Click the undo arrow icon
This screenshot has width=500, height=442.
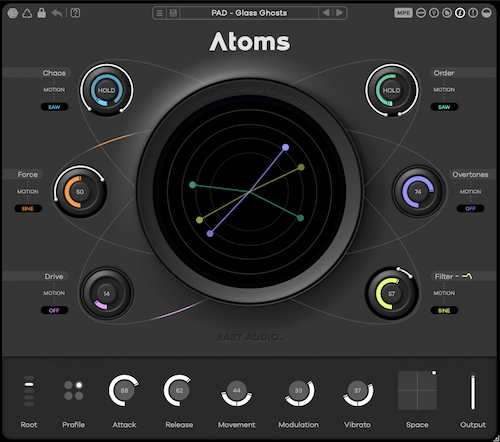(x=57, y=13)
